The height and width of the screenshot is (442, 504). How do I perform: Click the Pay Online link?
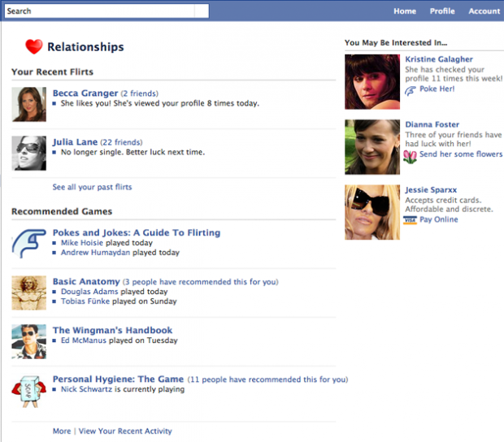click(x=439, y=219)
